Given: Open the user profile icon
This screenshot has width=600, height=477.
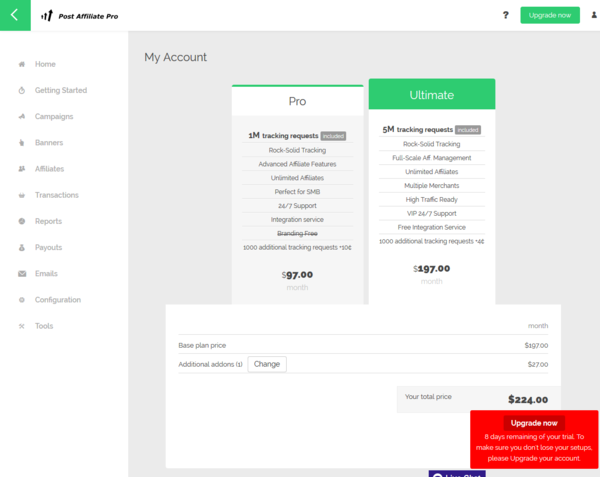Looking at the screenshot, I should click(594, 15).
